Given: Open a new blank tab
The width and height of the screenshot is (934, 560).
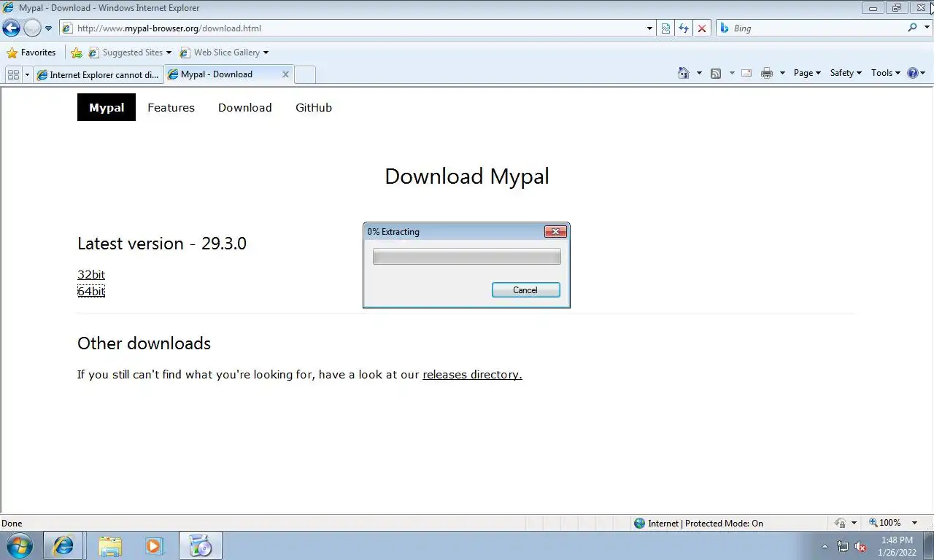Looking at the screenshot, I should coord(305,74).
